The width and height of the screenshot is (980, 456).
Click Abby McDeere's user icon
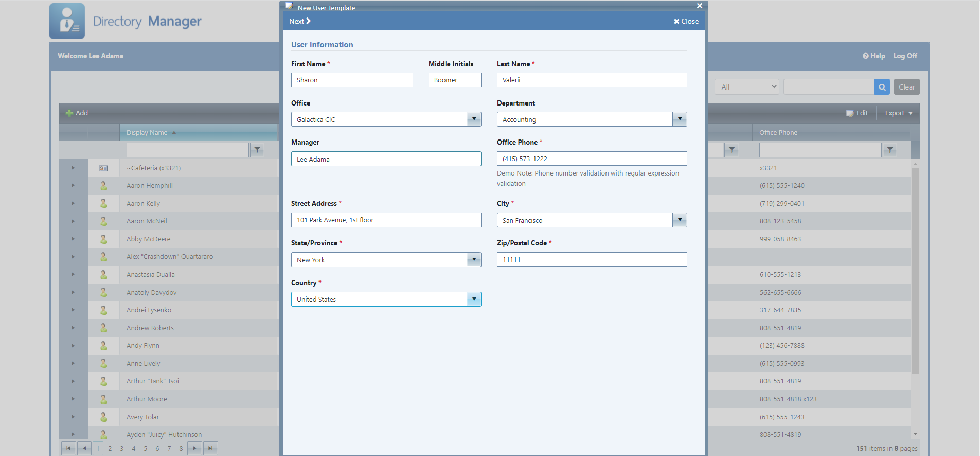(x=103, y=239)
